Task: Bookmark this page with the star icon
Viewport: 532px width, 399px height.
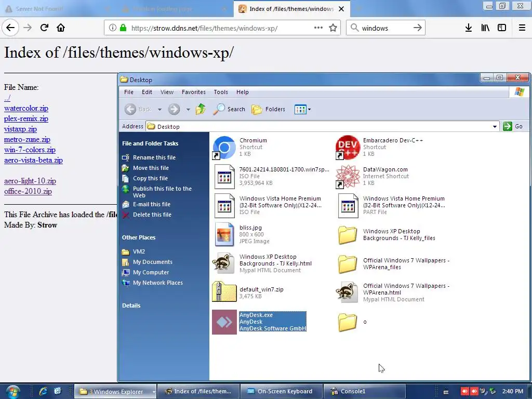Action: pos(333,28)
